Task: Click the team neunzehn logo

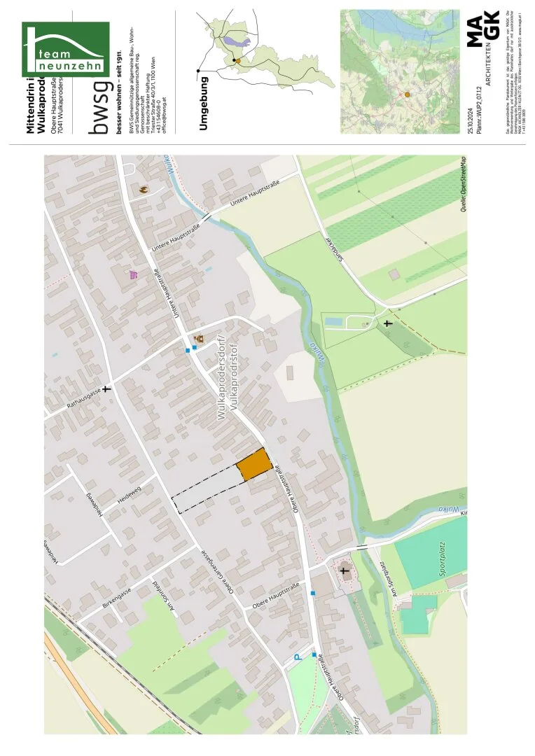Action: click(x=66, y=49)
